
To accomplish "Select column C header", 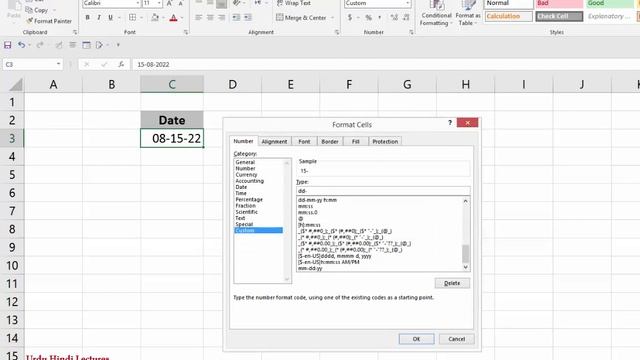I will (172, 84).
